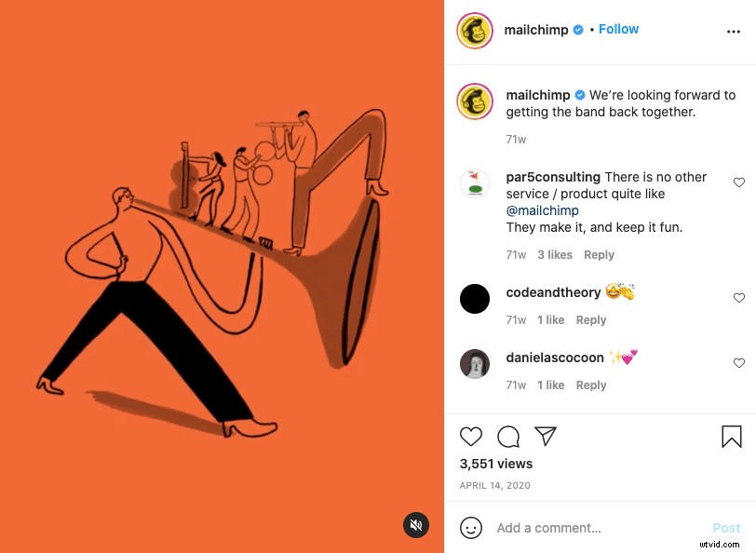View the 3 likes on par5consulting's comment
The image size is (756, 553).
[554, 254]
